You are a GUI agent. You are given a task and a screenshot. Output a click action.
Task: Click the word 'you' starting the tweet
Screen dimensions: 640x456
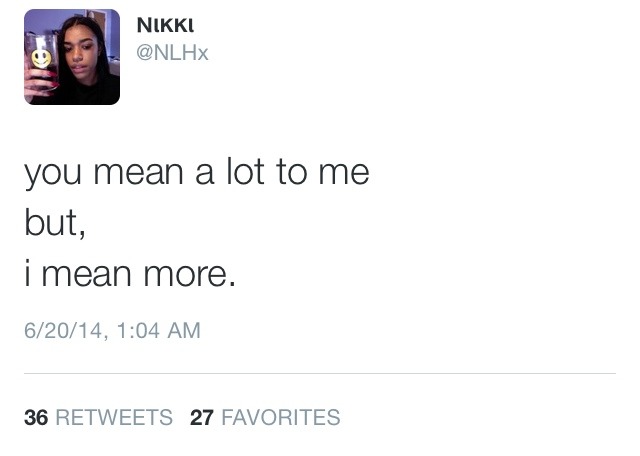(52, 175)
